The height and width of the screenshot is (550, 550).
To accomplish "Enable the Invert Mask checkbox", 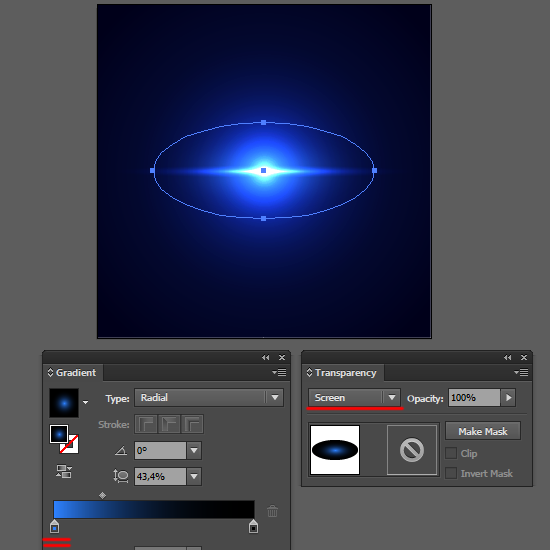I will click(x=451, y=473).
